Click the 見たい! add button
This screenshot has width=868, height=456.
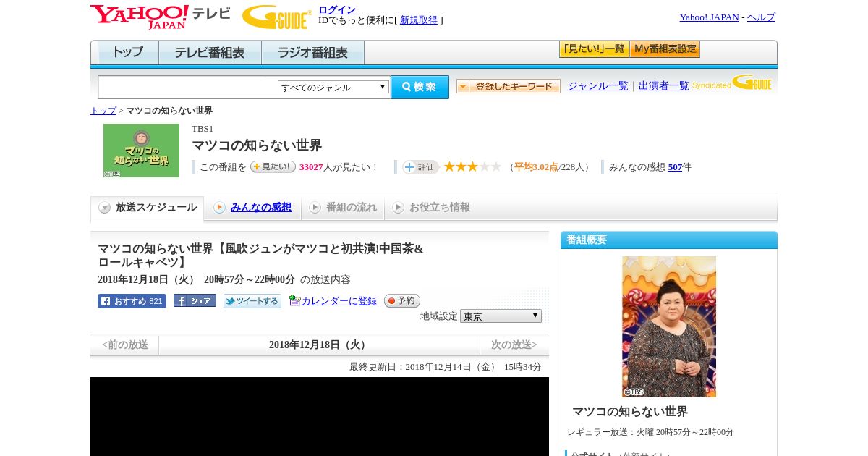pyautogui.click(x=273, y=166)
